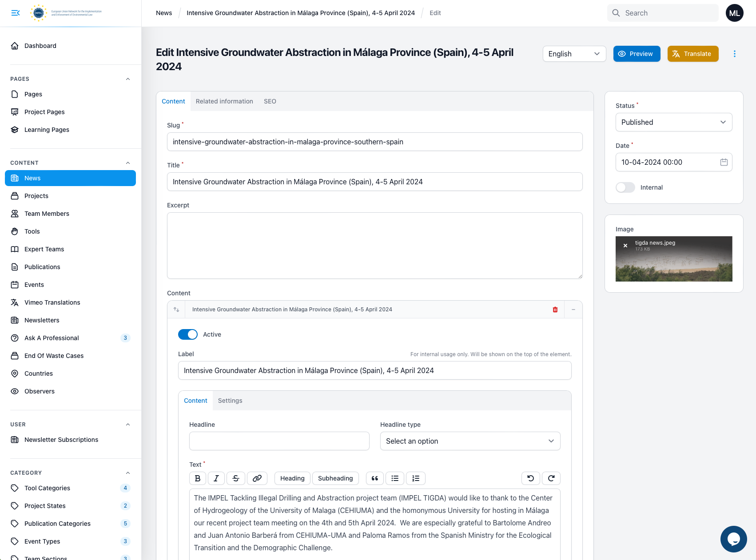Apply italic formatting in text editor

coord(216,478)
